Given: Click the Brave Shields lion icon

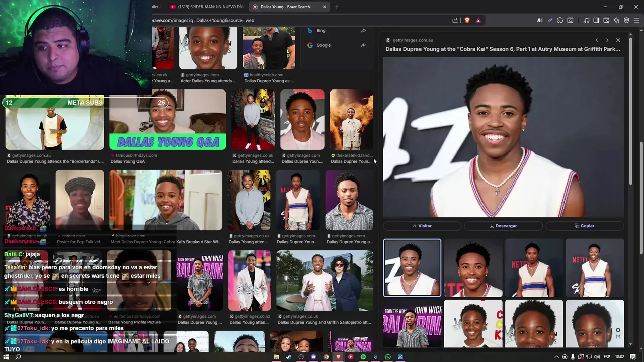Looking at the screenshot, I should point(467,20).
